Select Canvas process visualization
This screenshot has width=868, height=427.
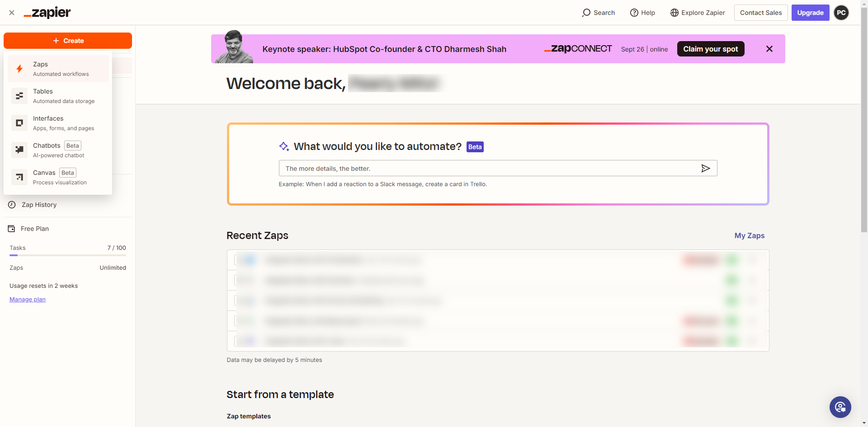(58, 177)
